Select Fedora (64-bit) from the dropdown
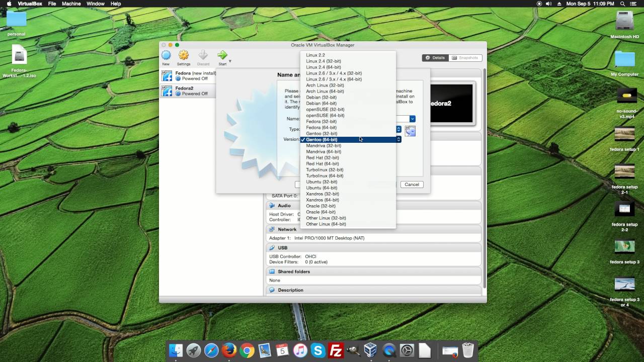Viewport: 644px width, 362px height. coord(348,127)
